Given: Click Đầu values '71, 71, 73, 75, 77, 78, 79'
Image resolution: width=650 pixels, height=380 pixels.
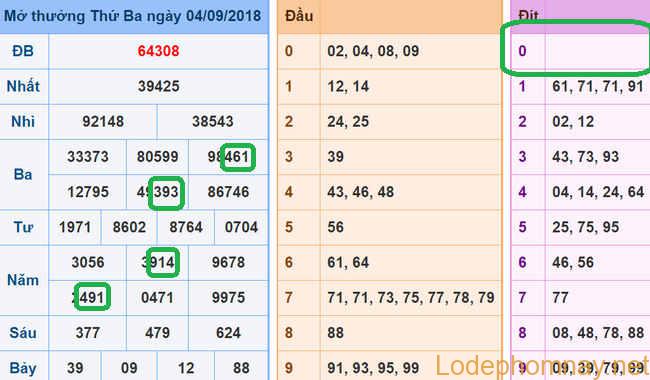Looking at the screenshot, I should click(411, 298).
